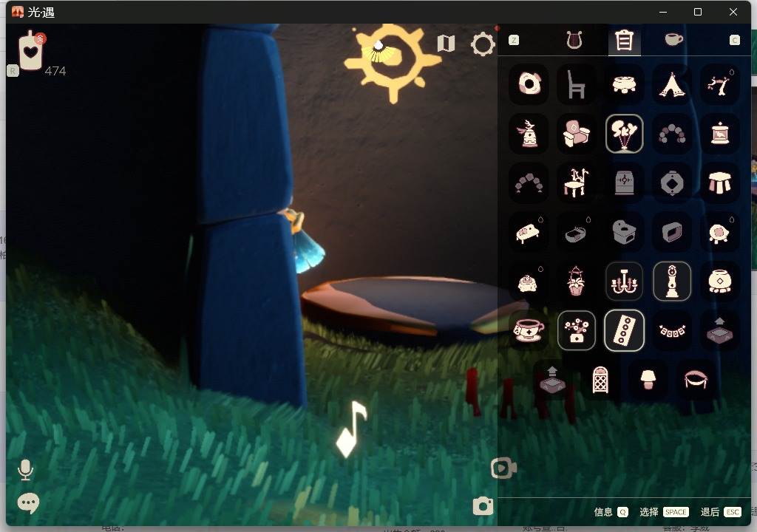
Task: Open the chat speech bubble
Action: [28, 503]
